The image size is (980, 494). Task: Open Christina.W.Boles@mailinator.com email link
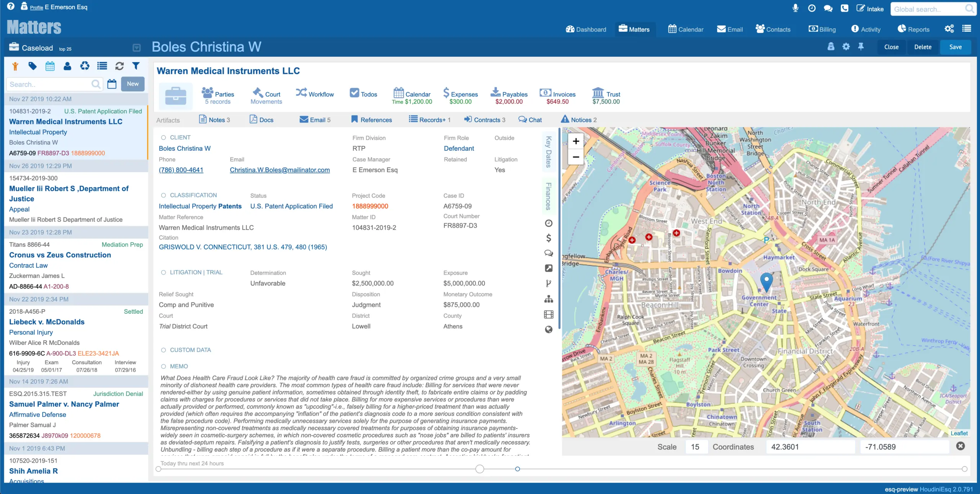279,170
